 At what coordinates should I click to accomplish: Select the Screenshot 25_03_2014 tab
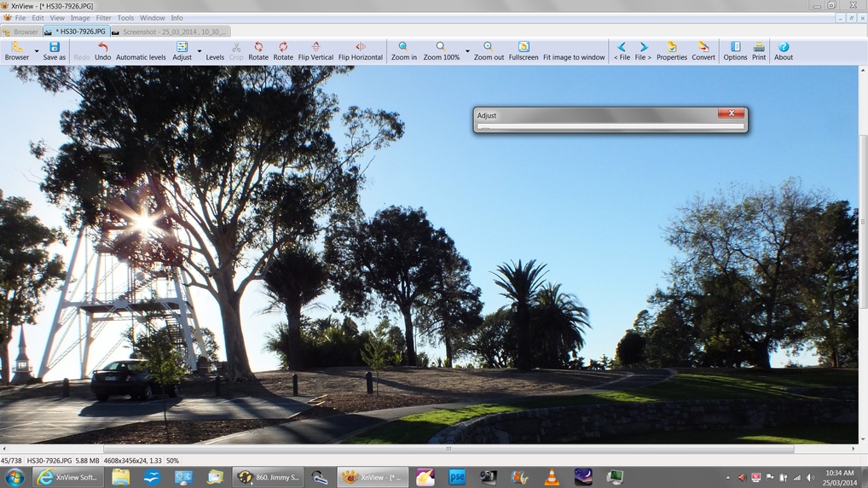tap(168, 32)
